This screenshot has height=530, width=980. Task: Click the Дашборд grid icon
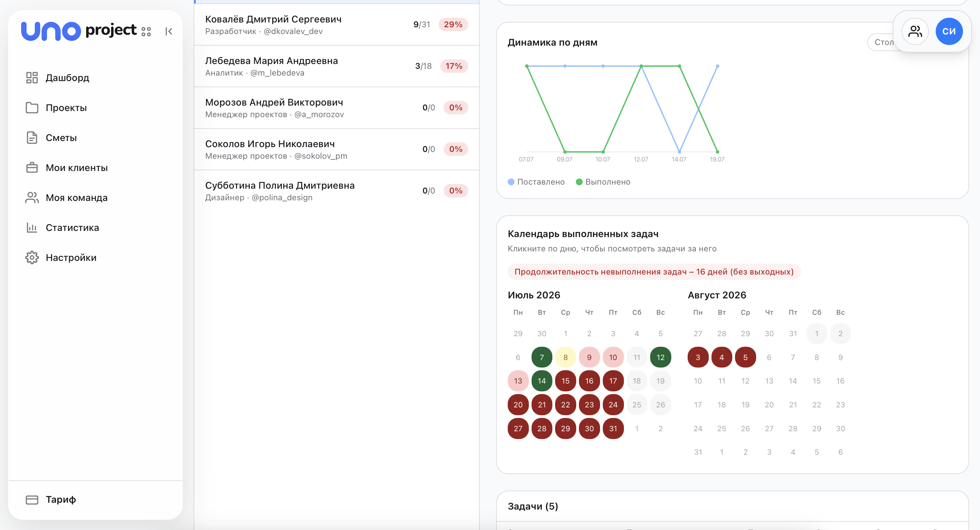[x=32, y=78]
